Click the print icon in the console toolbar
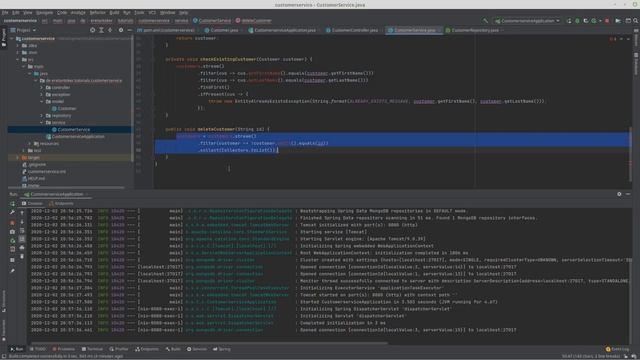The image size is (640, 360). point(22,247)
